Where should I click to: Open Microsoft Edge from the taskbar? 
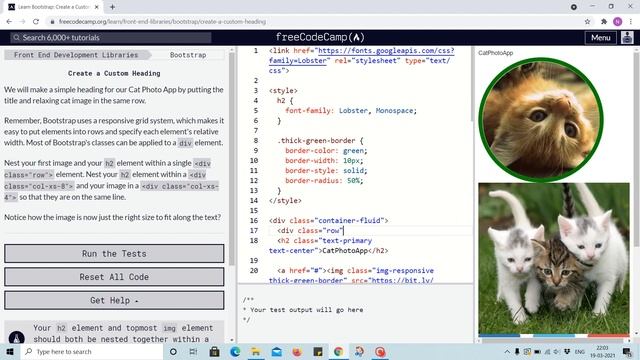pos(235,351)
